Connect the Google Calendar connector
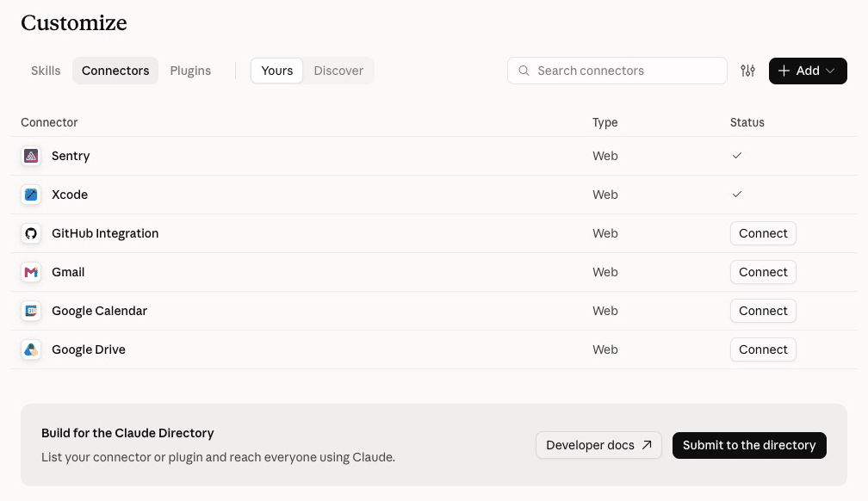868x501 pixels. tap(763, 311)
